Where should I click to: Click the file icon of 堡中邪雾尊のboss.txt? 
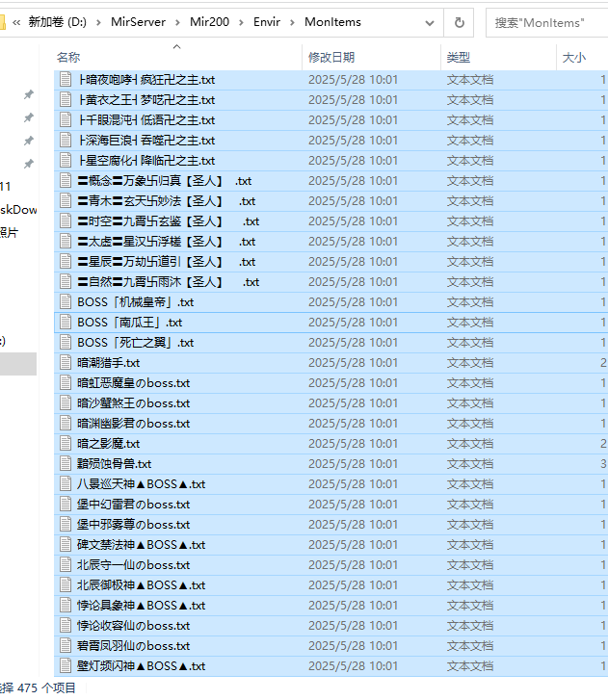pyautogui.click(x=66, y=525)
